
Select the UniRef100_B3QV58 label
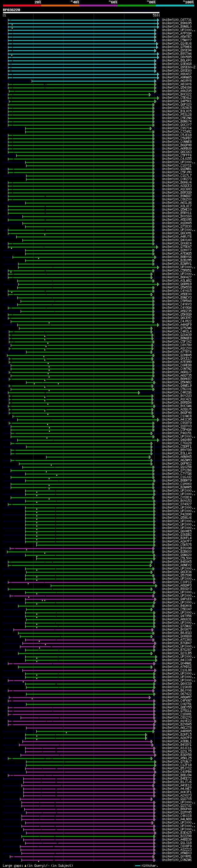pos(176,755)
